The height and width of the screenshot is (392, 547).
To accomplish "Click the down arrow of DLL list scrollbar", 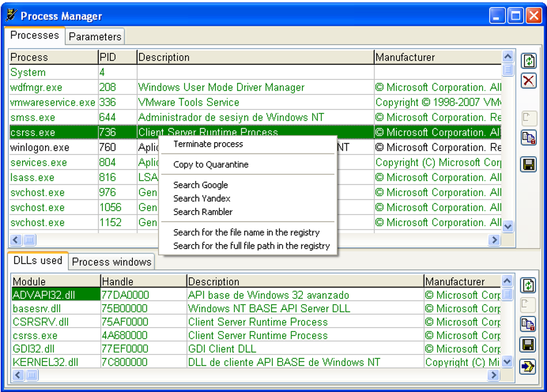I will point(507,361).
